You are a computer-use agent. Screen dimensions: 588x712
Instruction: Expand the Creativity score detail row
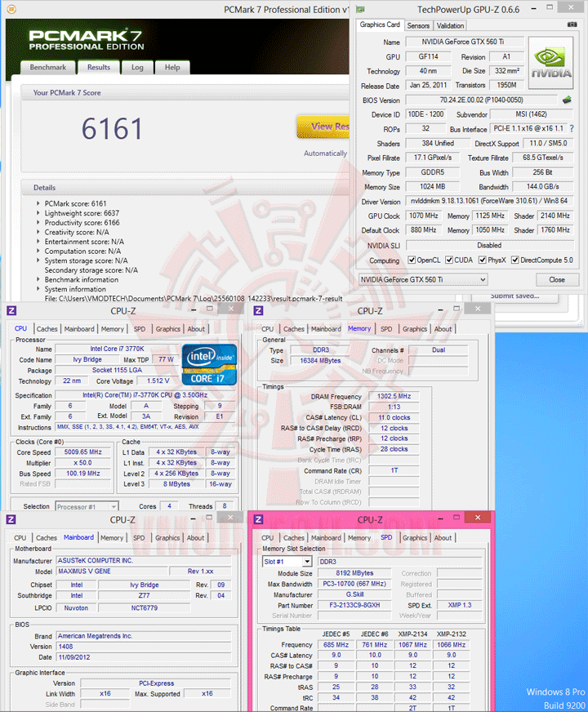pos(38,232)
